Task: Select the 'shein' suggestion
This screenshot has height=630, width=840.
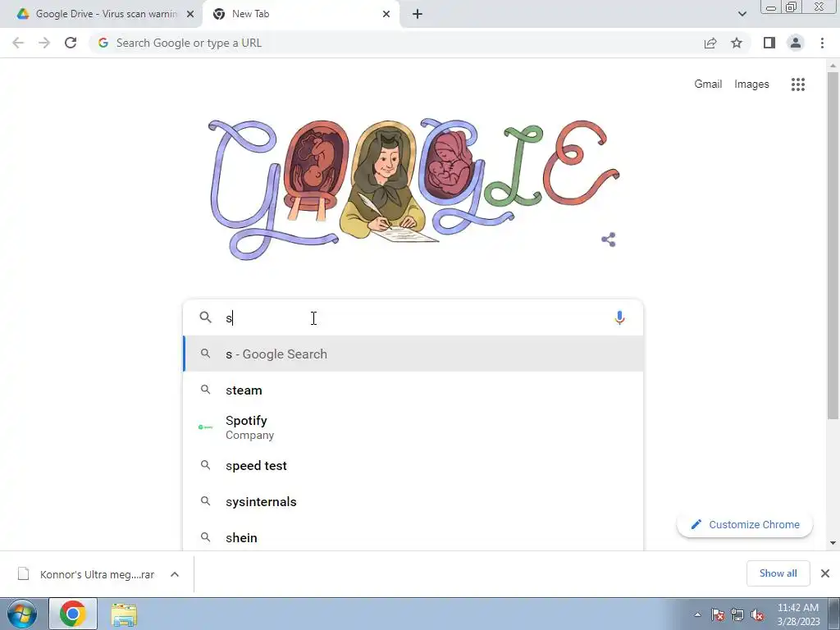Action: click(413, 537)
